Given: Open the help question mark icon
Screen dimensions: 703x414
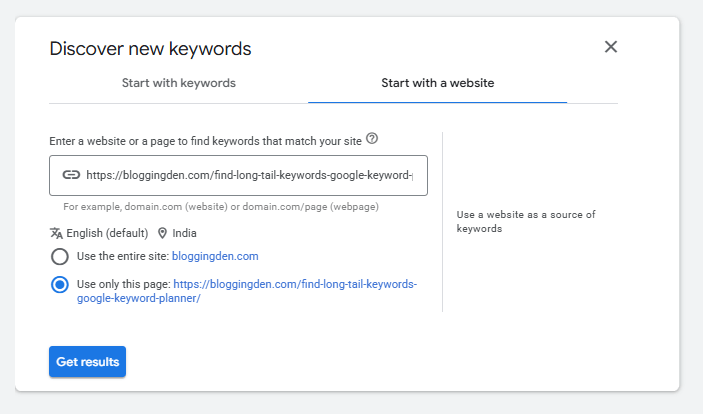Looking at the screenshot, I should tap(372, 139).
